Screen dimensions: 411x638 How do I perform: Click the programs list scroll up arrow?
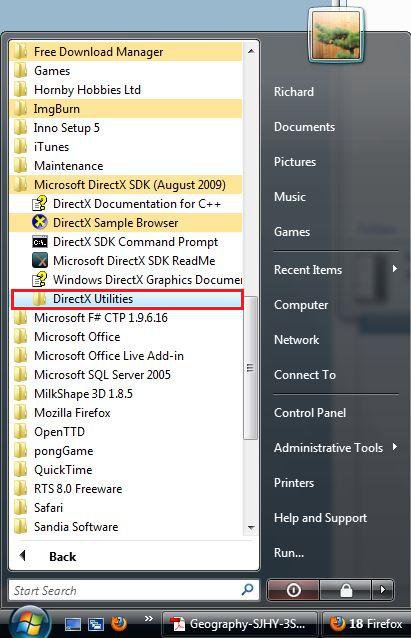(x=251, y=51)
